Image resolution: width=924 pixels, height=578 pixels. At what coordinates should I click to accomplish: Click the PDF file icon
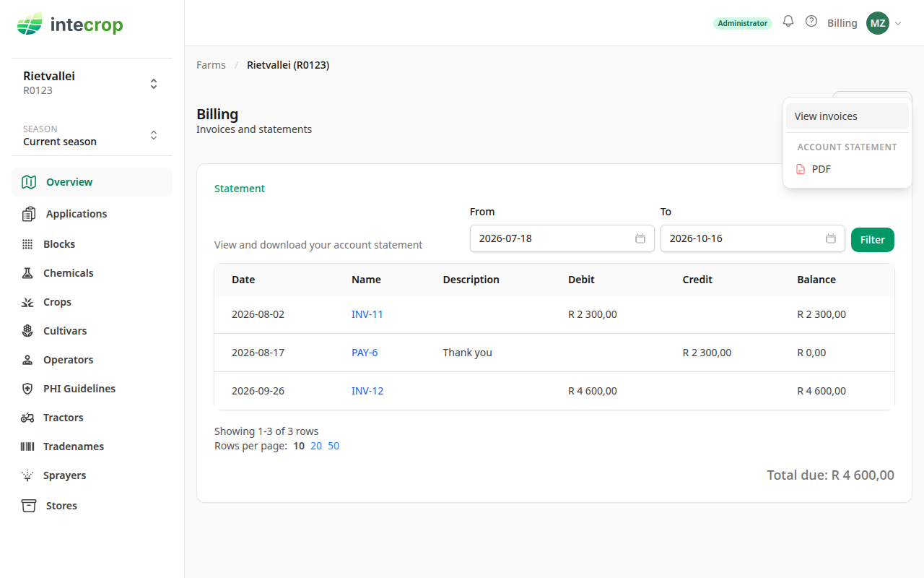click(x=801, y=169)
